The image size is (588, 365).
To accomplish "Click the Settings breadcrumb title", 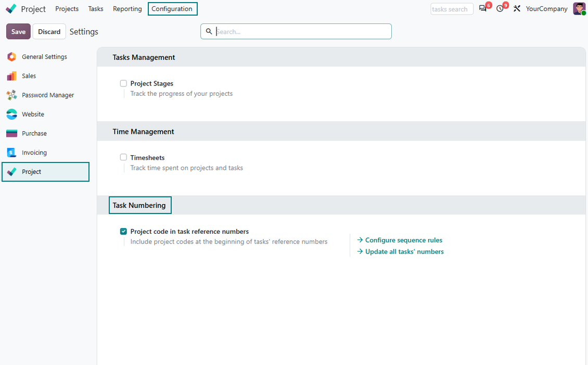I will pos(84,32).
